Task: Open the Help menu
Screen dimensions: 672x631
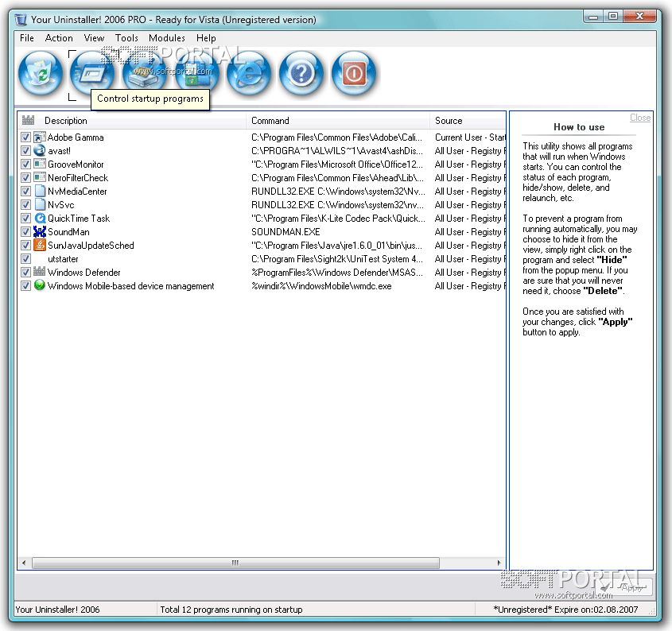Action: pos(206,38)
